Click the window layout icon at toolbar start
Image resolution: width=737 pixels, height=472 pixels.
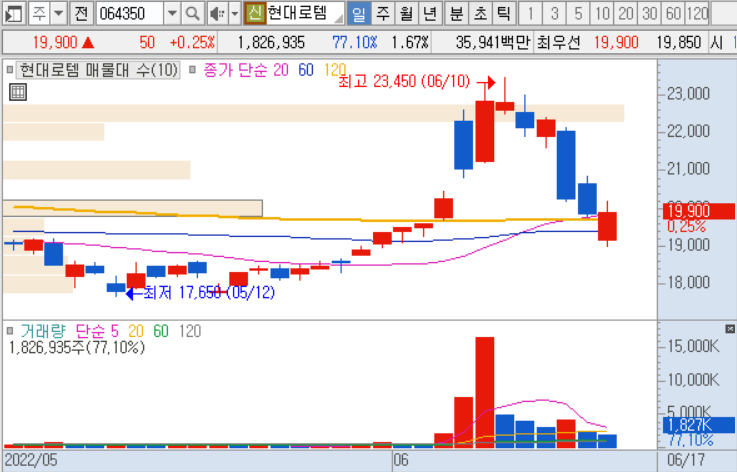click(x=13, y=13)
